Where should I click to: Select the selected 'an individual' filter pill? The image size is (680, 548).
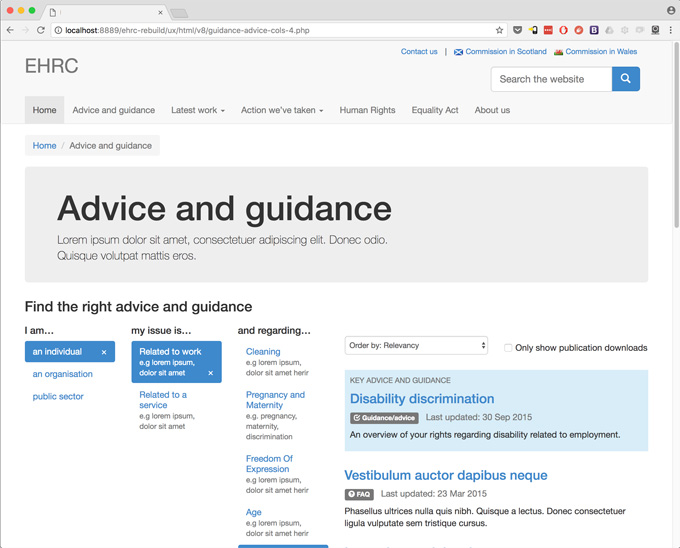(x=70, y=352)
